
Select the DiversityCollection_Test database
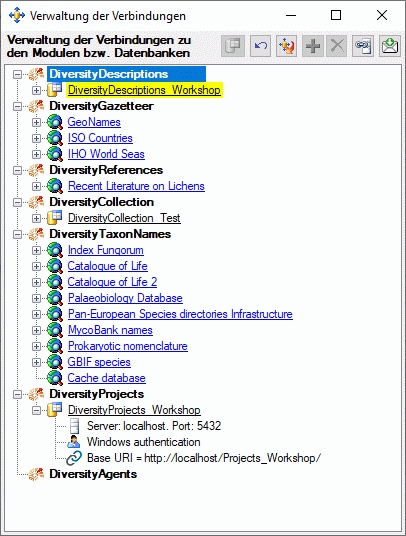tap(124, 218)
